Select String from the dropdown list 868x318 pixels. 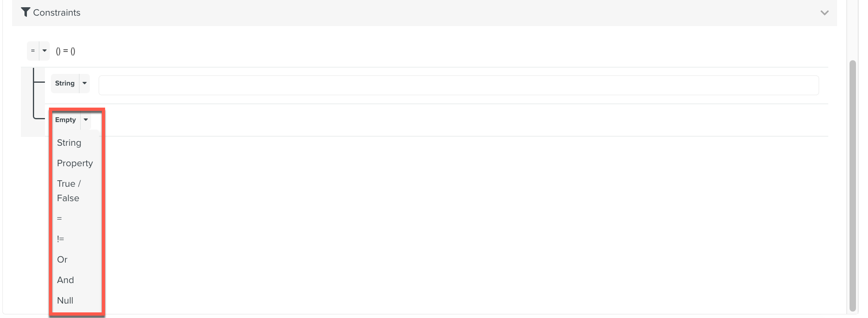69,143
